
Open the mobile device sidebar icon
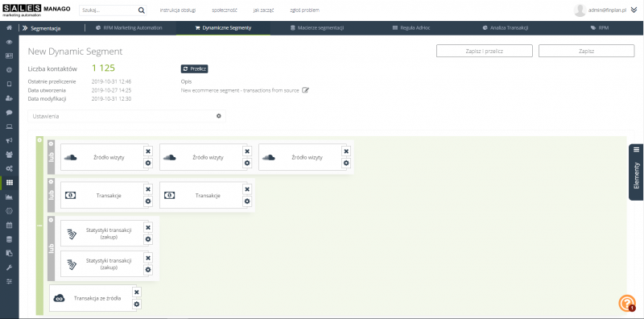tap(9, 84)
